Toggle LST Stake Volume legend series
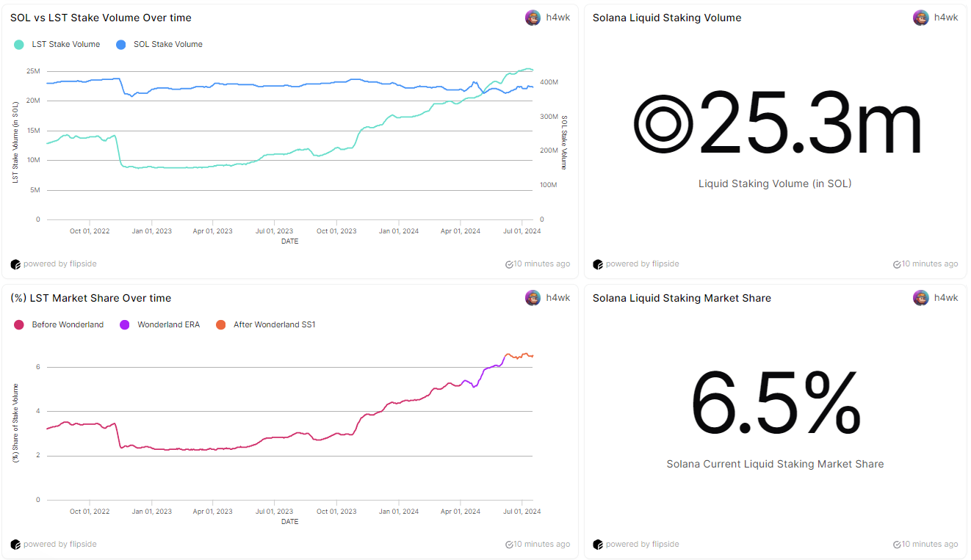 pos(65,45)
